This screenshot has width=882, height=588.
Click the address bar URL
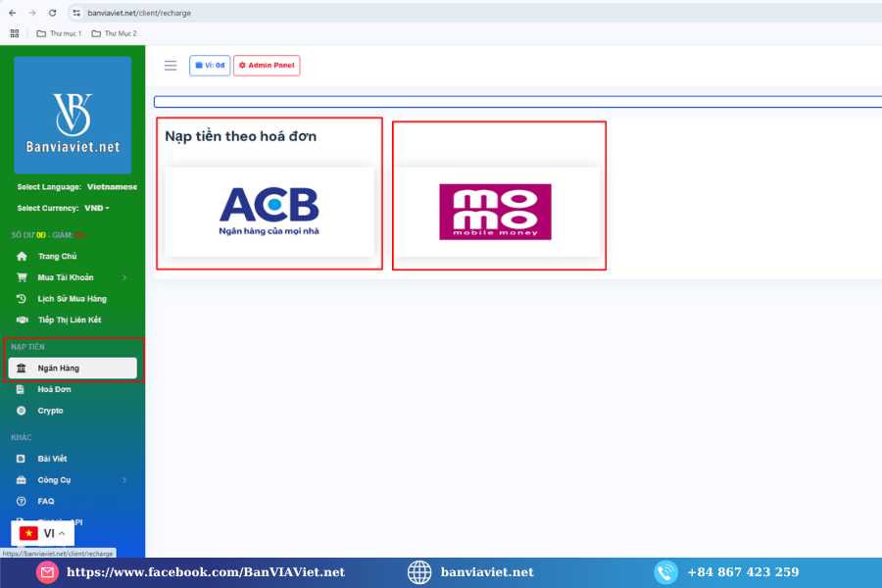139,13
